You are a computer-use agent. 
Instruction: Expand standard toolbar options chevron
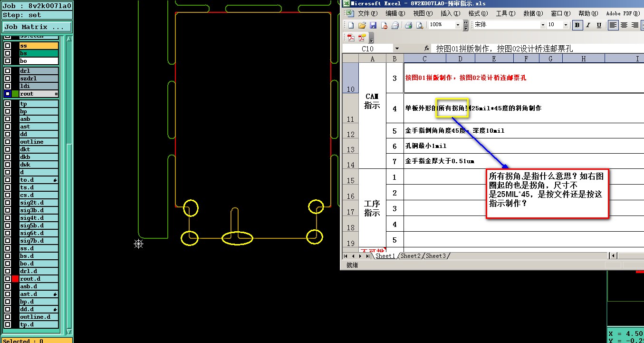pyautogui.click(x=466, y=26)
